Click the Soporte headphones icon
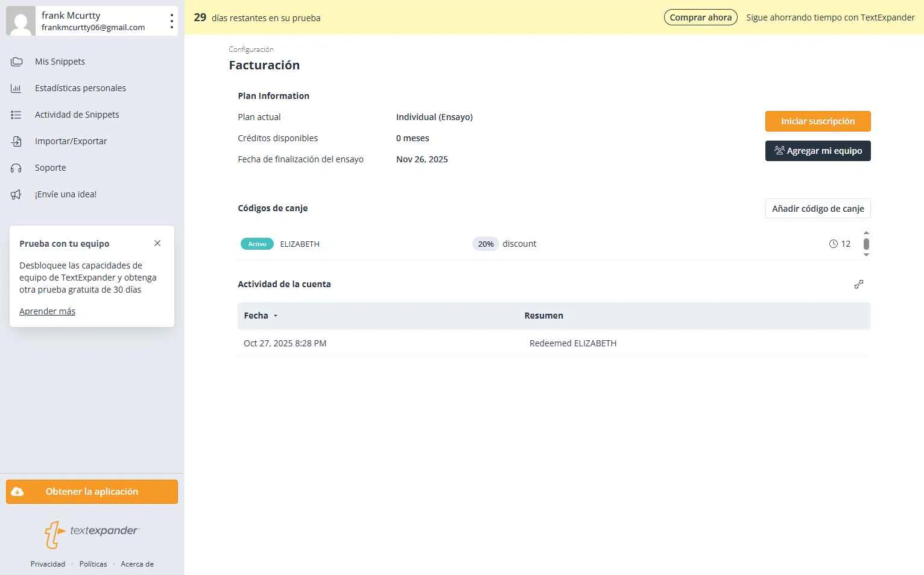Screen dimensions: 924x575 click(16, 168)
